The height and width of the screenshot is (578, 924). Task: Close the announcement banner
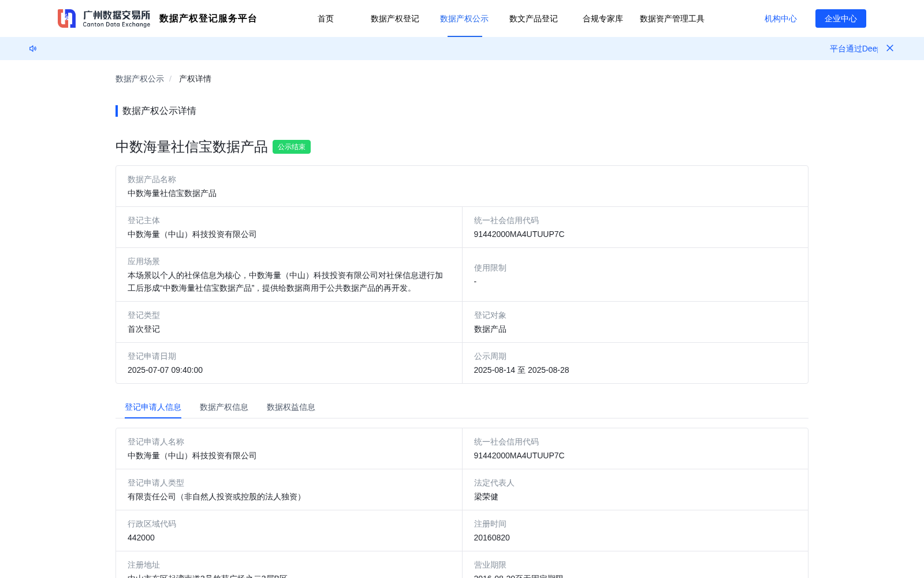(890, 48)
